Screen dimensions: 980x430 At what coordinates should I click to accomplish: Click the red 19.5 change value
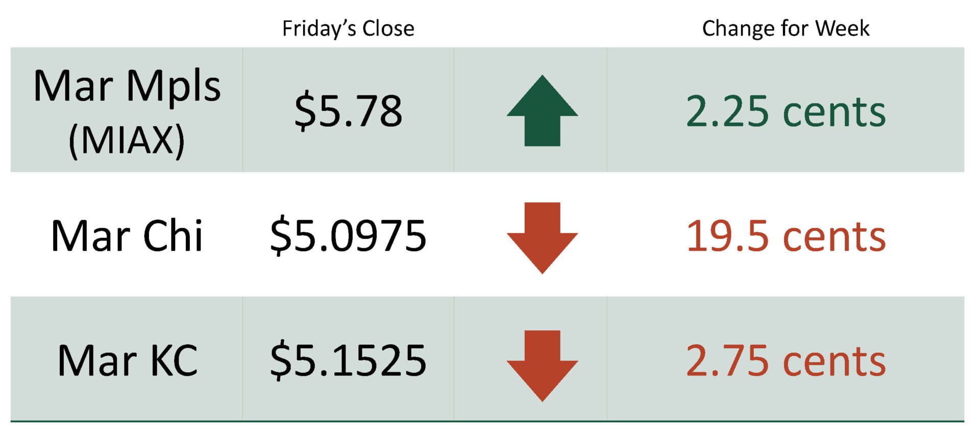coord(727,236)
